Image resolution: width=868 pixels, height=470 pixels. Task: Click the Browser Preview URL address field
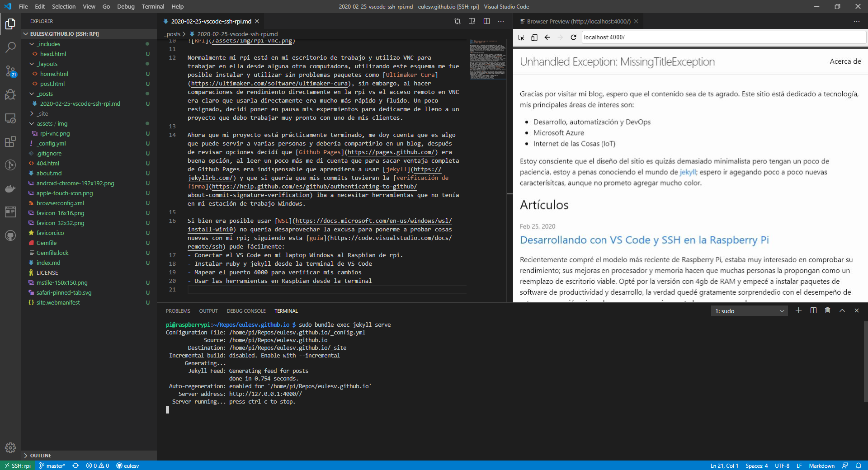point(723,38)
